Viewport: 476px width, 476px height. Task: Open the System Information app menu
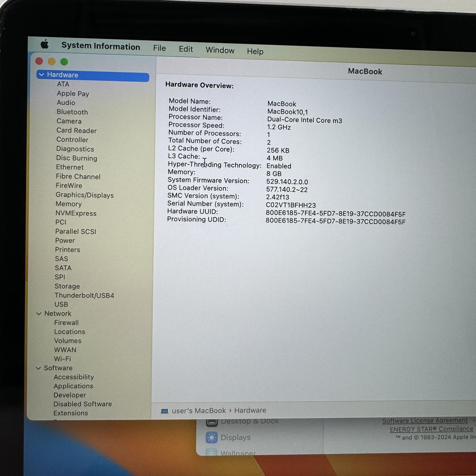click(x=100, y=46)
